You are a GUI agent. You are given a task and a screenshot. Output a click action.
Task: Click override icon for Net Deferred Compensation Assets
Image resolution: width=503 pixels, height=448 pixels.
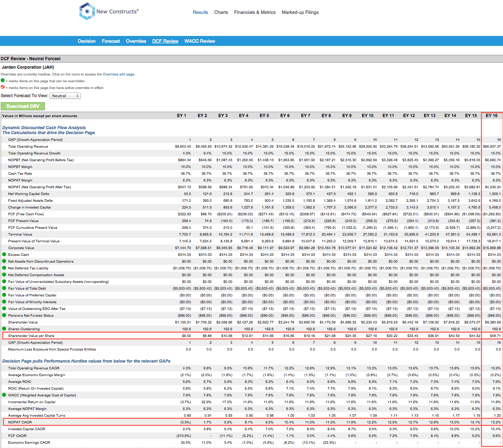4,275
